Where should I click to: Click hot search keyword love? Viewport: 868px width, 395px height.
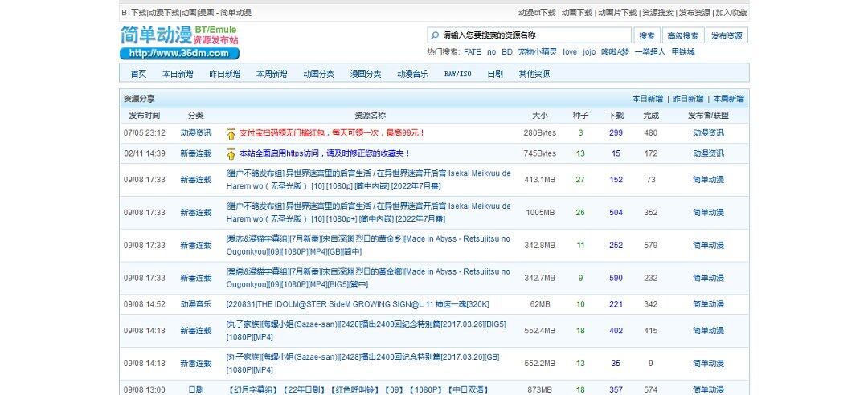570,52
